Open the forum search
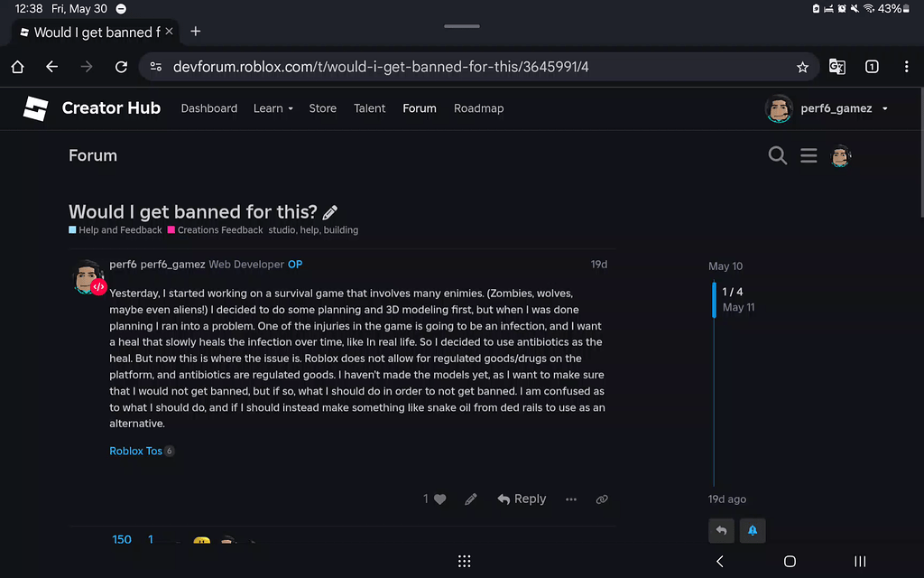Image resolution: width=924 pixels, height=578 pixels. [777, 155]
